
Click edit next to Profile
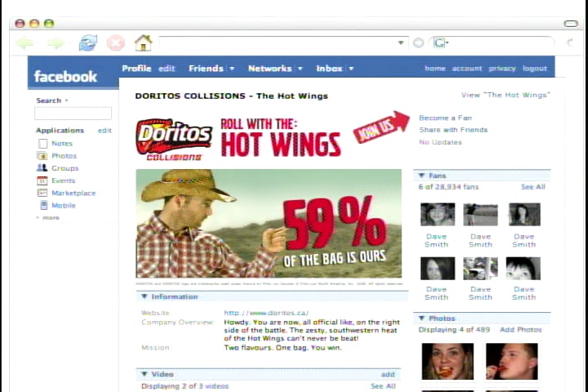[167, 69]
